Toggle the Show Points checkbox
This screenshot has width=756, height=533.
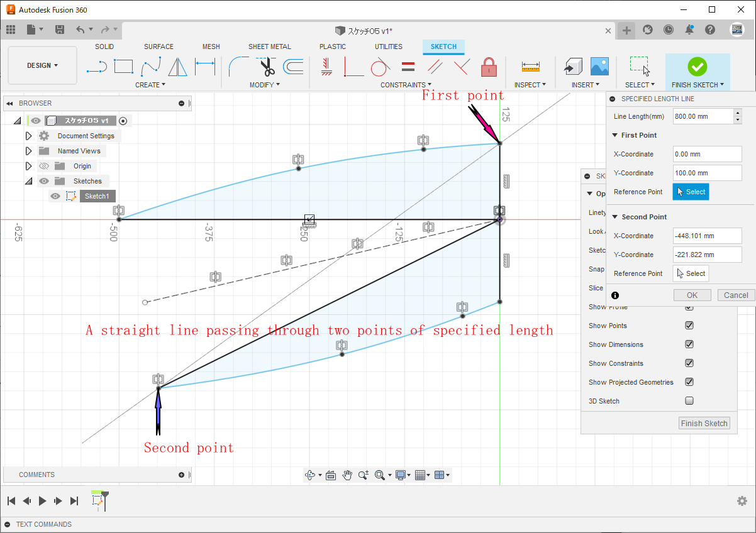point(689,326)
